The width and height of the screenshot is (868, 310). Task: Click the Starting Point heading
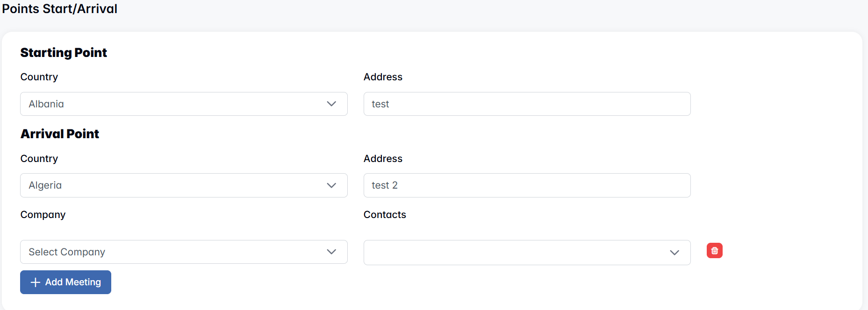64,53
